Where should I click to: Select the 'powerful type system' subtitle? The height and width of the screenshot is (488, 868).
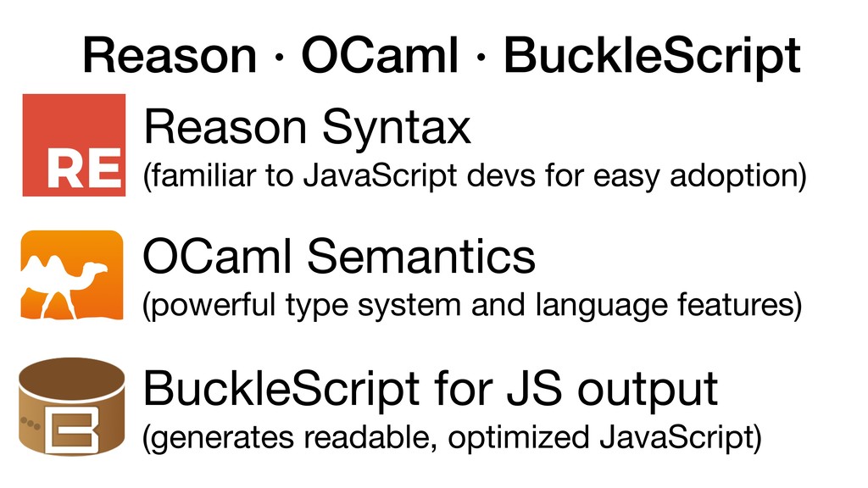pyautogui.click(x=472, y=305)
